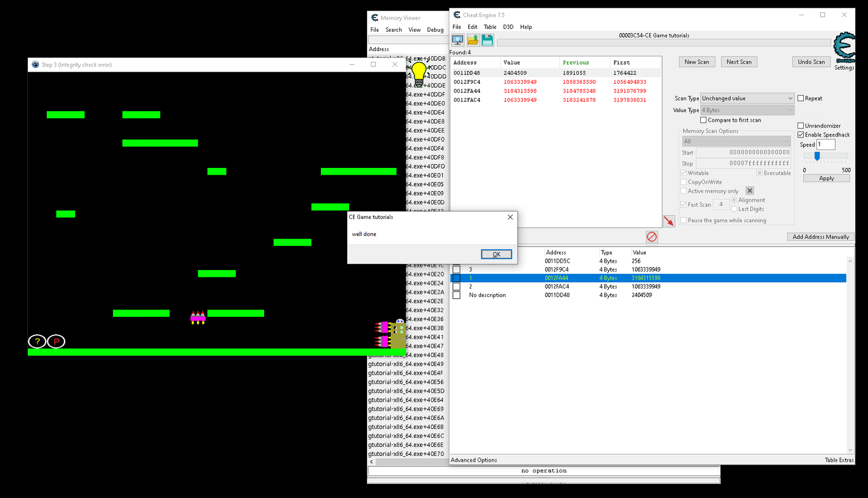Click the Start address input field
Viewport: 868px width, 498px height.
(743, 153)
